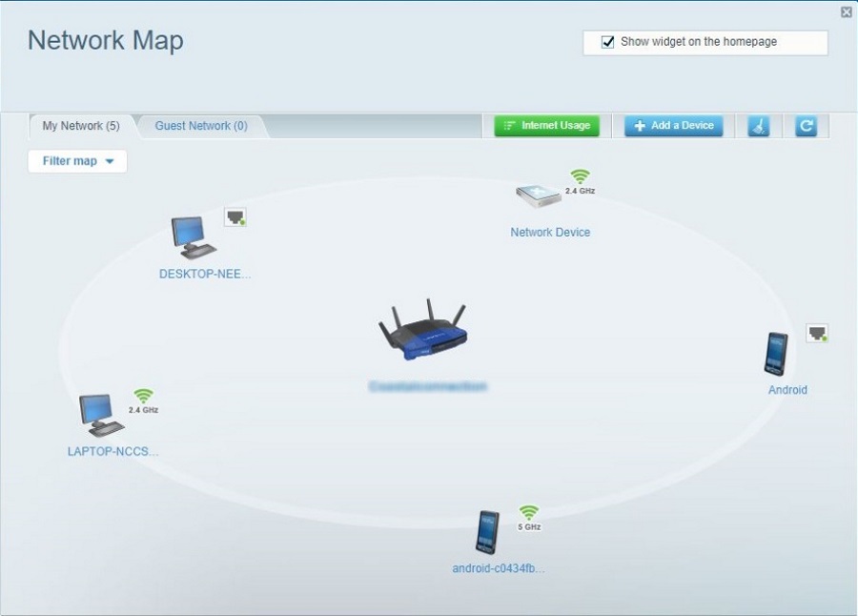Click the clear device list broom icon
This screenshot has height=616, width=858.
tap(759, 126)
